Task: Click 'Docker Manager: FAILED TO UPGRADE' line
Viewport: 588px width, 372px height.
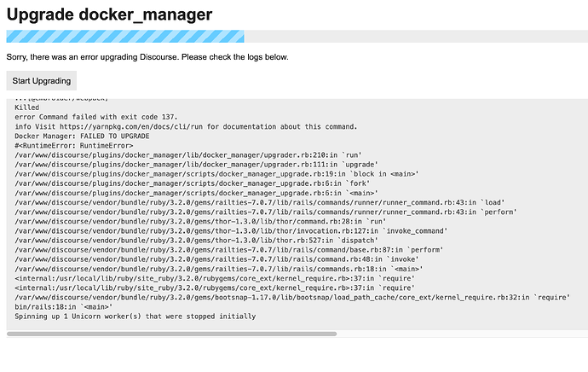Action: click(x=82, y=136)
